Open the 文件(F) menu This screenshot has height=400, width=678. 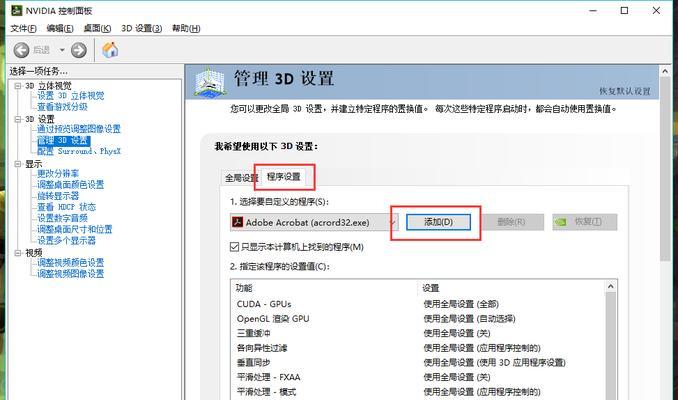(x=23, y=29)
